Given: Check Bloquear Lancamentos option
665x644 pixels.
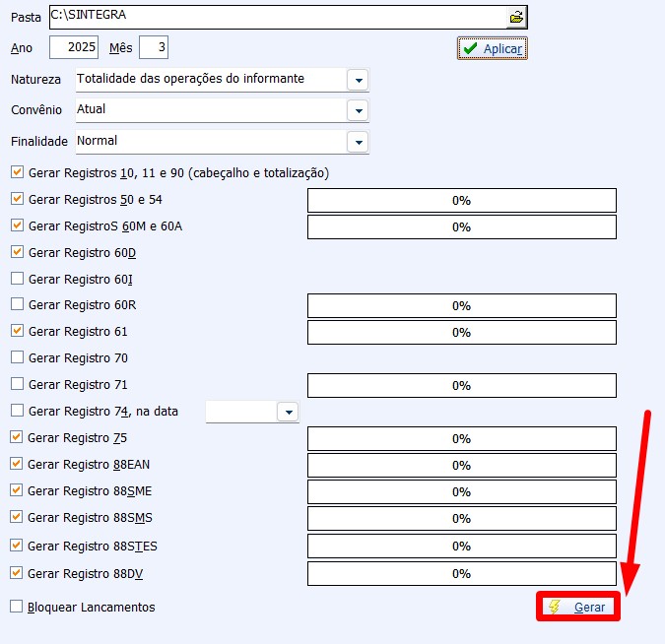Looking at the screenshot, I should click(17, 607).
